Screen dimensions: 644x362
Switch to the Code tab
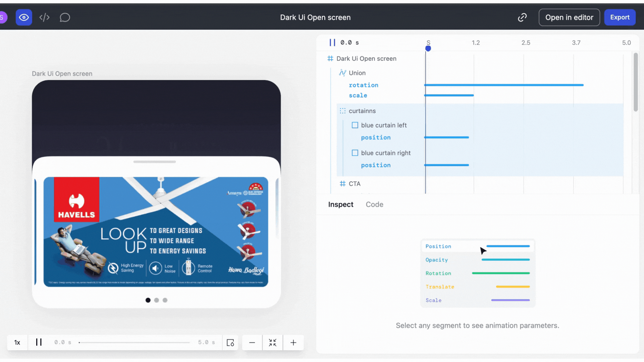click(374, 204)
